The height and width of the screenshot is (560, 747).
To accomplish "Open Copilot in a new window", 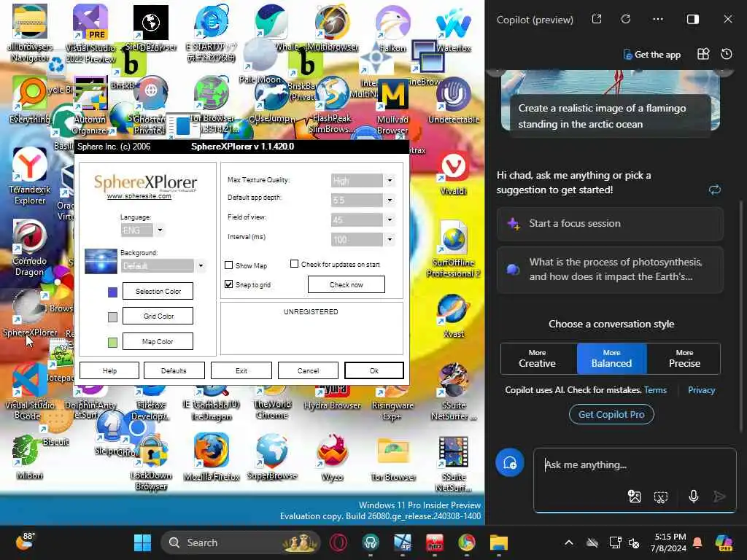I will click(x=597, y=19).
